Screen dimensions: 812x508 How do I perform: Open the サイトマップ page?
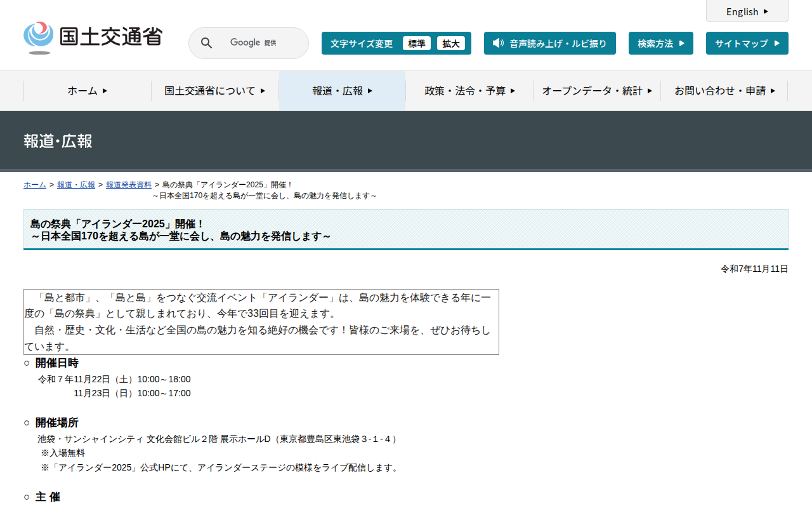click(747, 43)
